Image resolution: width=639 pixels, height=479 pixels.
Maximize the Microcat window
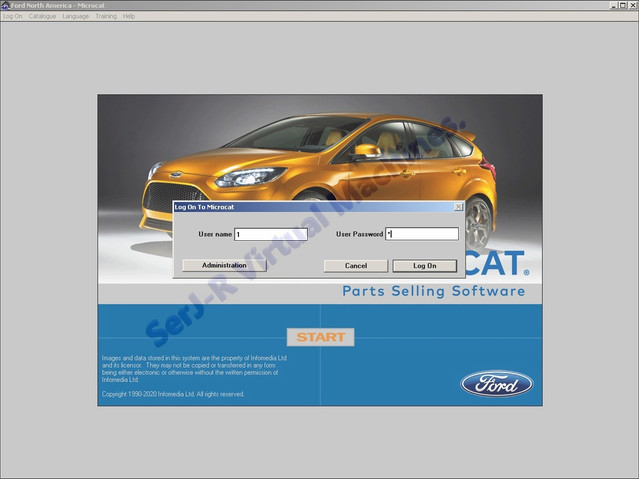tap(623, 5)
